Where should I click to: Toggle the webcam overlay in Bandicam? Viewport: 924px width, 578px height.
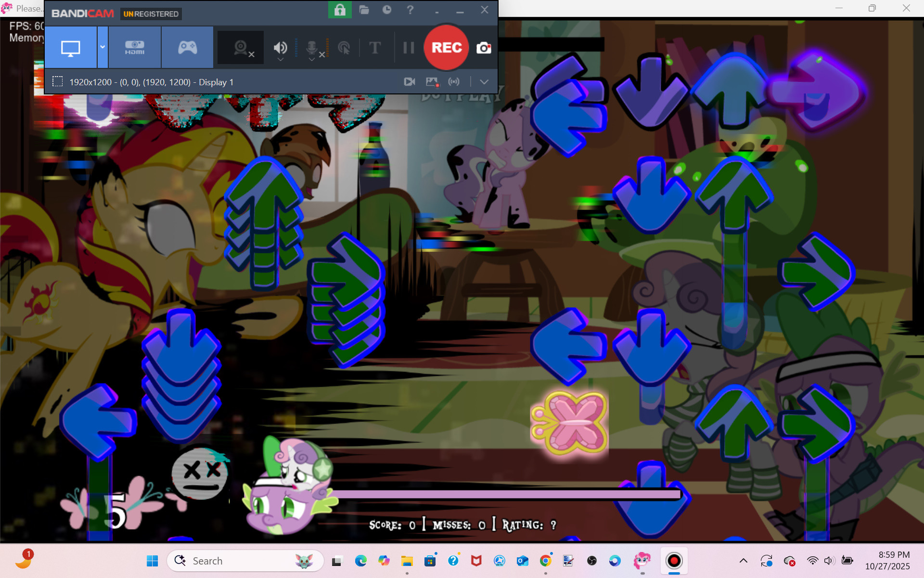click(x=241, y=47)
